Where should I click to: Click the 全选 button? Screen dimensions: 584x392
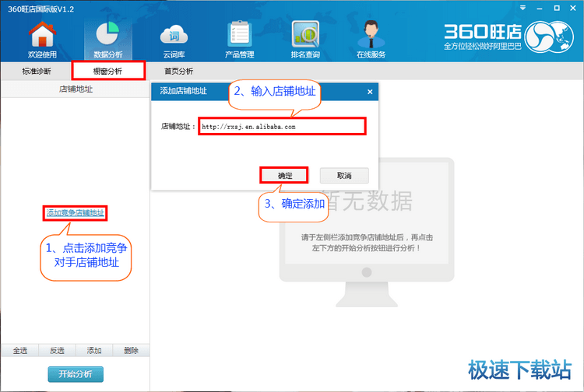coord(20,350)
